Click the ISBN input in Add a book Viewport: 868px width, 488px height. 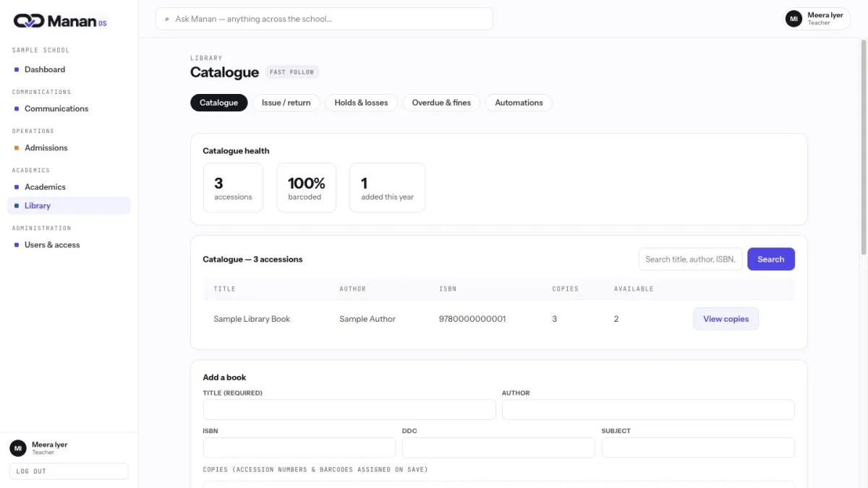click(x=299, y=448)
